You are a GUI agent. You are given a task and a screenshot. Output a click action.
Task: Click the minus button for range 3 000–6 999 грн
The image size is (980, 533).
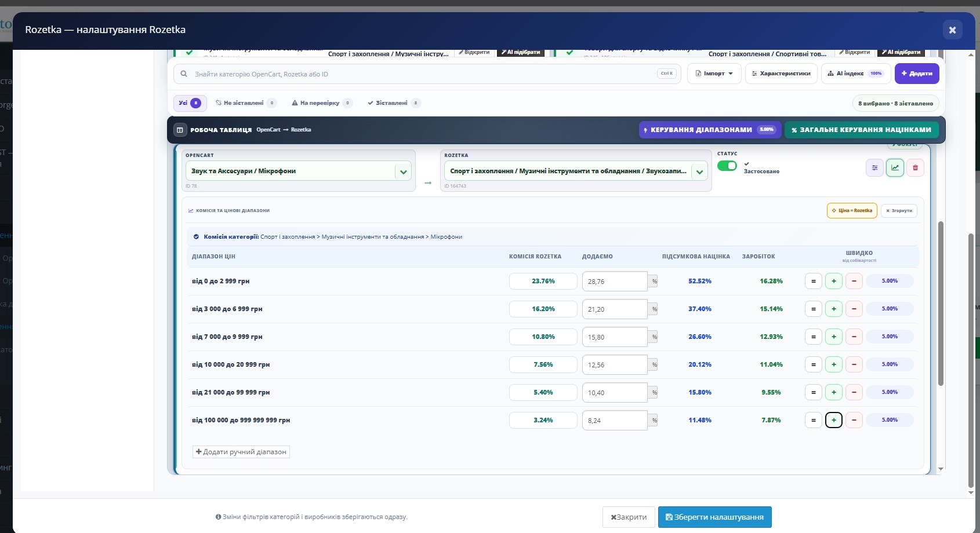[x=854, y=309]
